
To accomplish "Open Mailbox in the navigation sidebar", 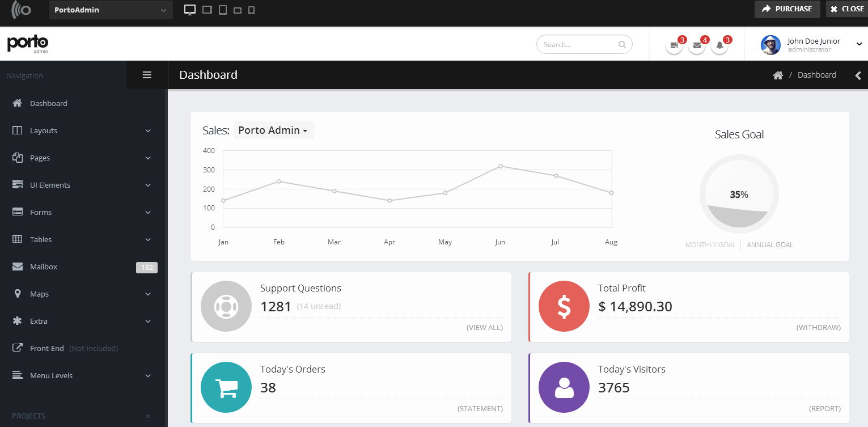I will (x=44, y=267).
